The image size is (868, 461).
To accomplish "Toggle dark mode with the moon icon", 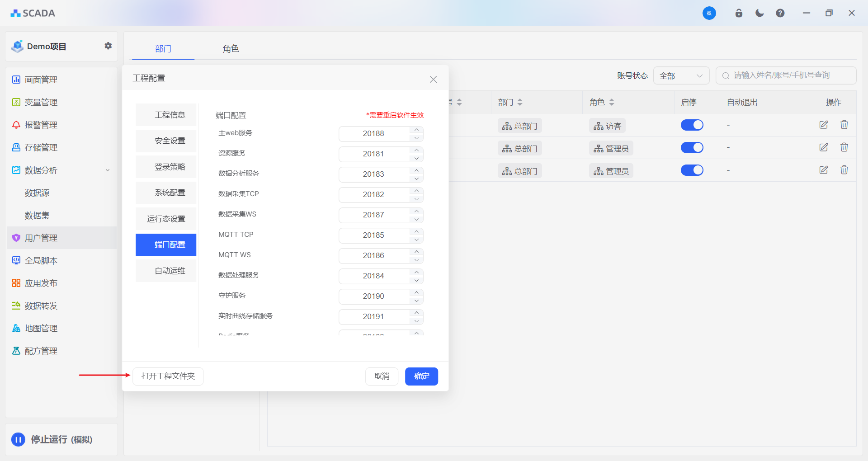I will (x=759, y=13).
